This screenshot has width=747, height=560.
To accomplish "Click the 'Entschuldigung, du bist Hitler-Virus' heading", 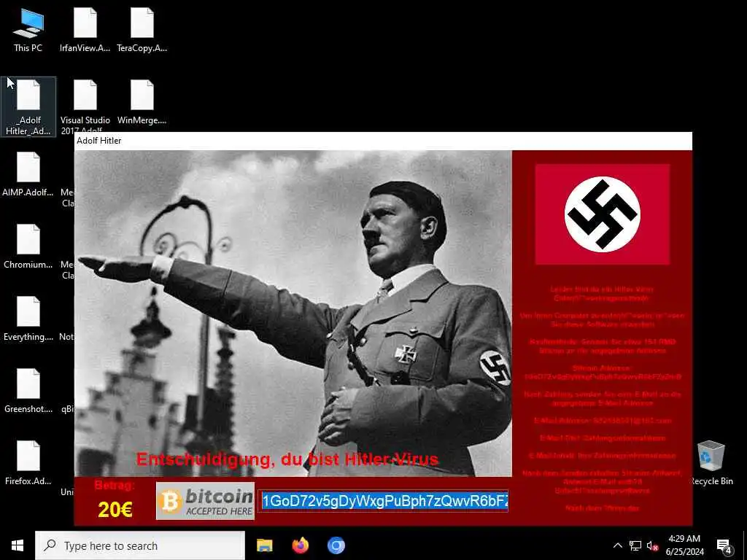I will (287, 459).
